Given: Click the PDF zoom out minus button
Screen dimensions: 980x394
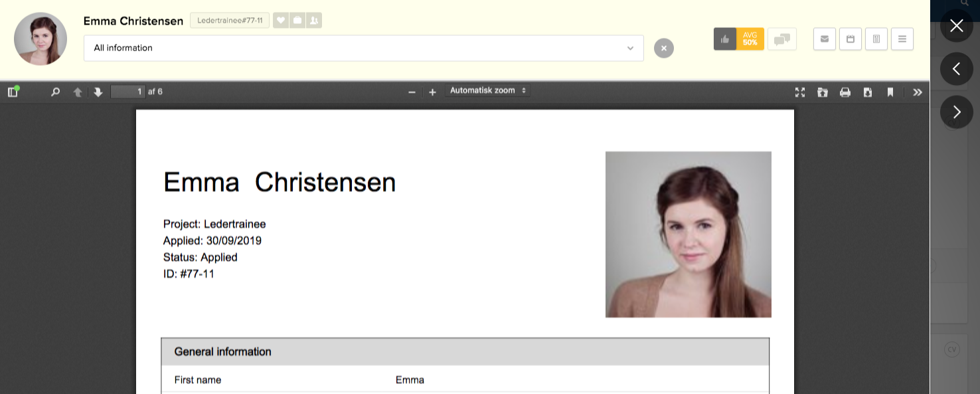Looking at the screenshot, I should tap(412, 92).
